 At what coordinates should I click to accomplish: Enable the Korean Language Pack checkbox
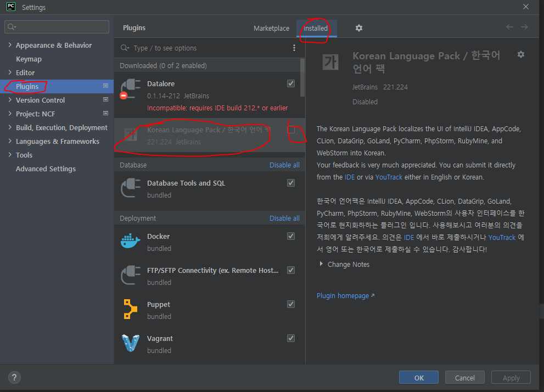pyautogui.click(x=291, y=130)
